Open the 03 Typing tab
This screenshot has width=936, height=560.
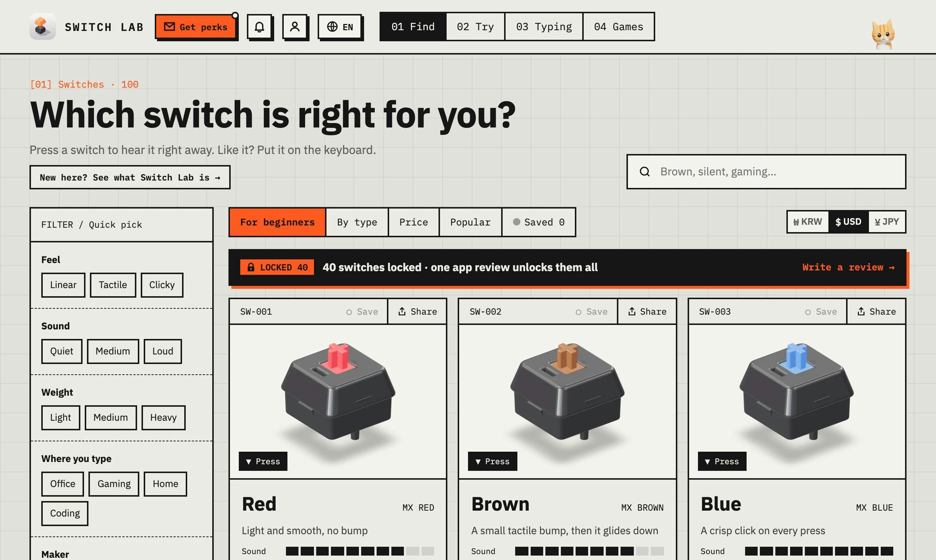click(x=544, y=27)
